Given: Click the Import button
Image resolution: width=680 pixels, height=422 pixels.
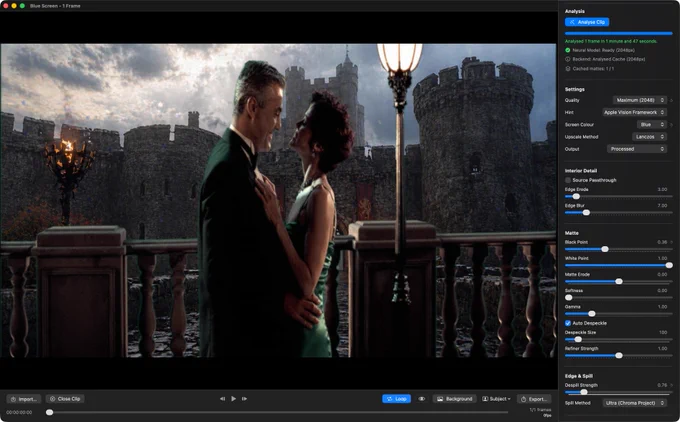Looking at the screenshot, I should 24,399.
